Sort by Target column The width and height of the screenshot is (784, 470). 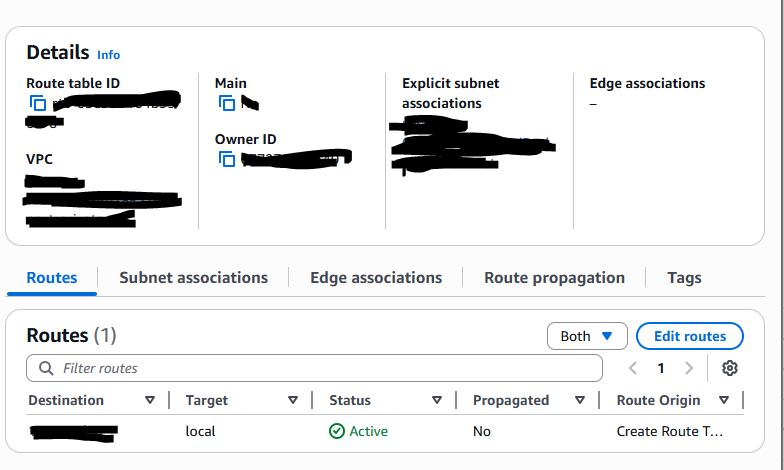[x=293, y=400]
